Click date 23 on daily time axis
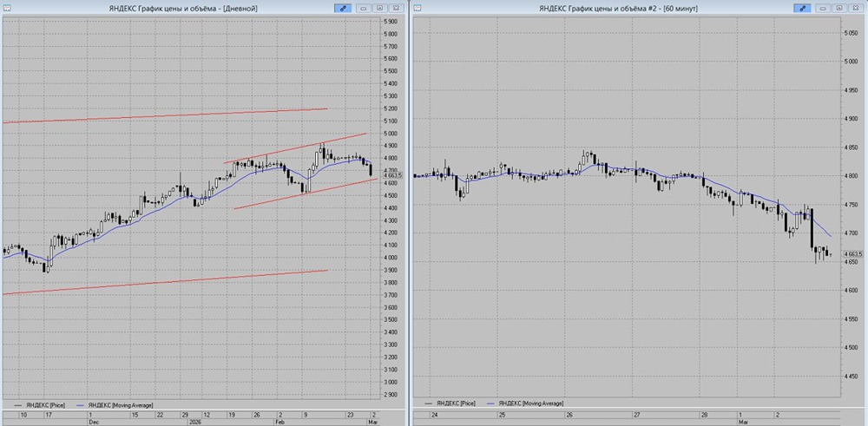This screenshot has width=868, height=426. coord(351,415)
